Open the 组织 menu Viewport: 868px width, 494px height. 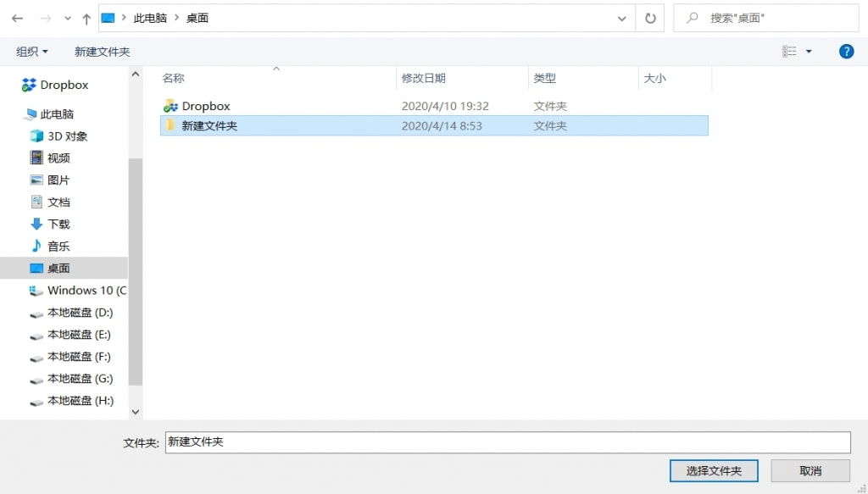(32, 52)
